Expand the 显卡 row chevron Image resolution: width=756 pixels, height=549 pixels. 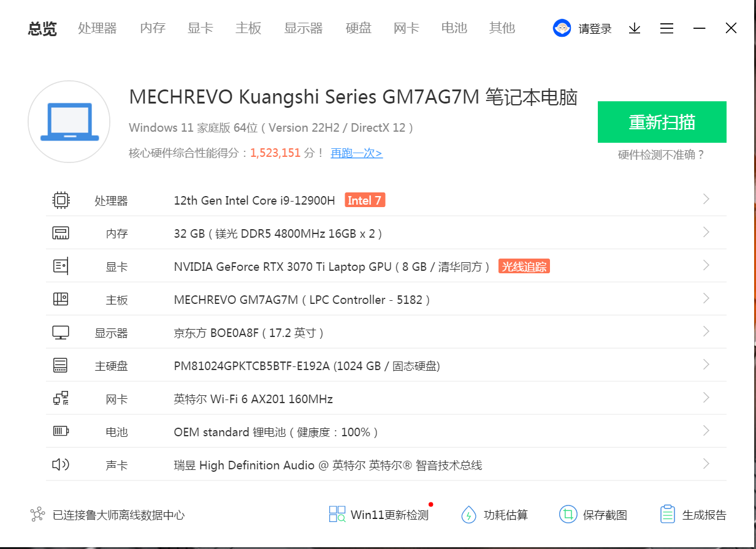706,265
